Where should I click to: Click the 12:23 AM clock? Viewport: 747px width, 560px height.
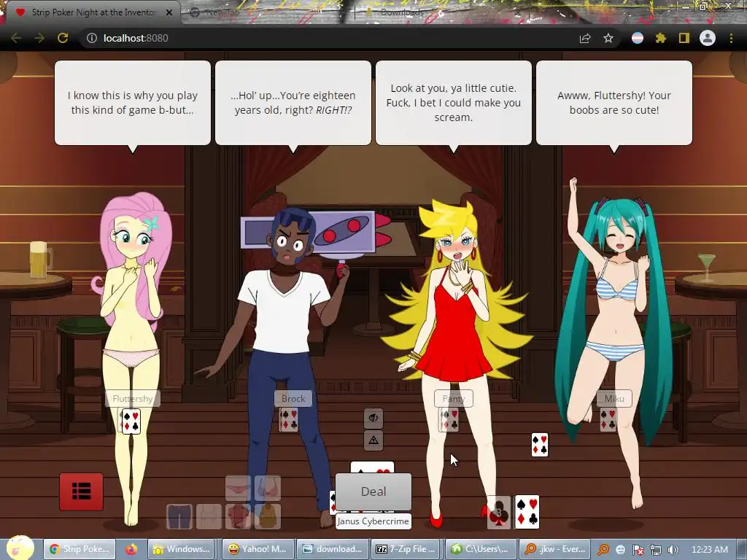[710, 550]
